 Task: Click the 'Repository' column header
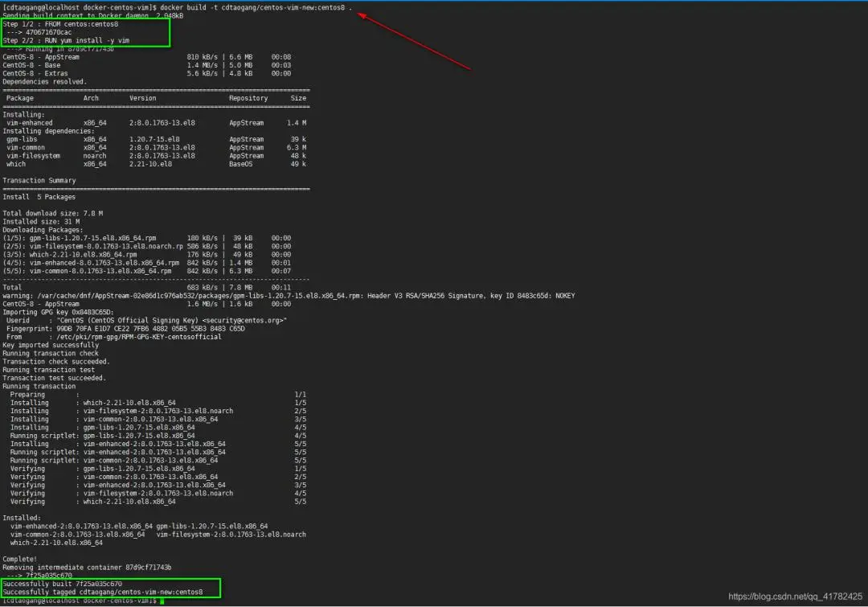pos(248,99)
